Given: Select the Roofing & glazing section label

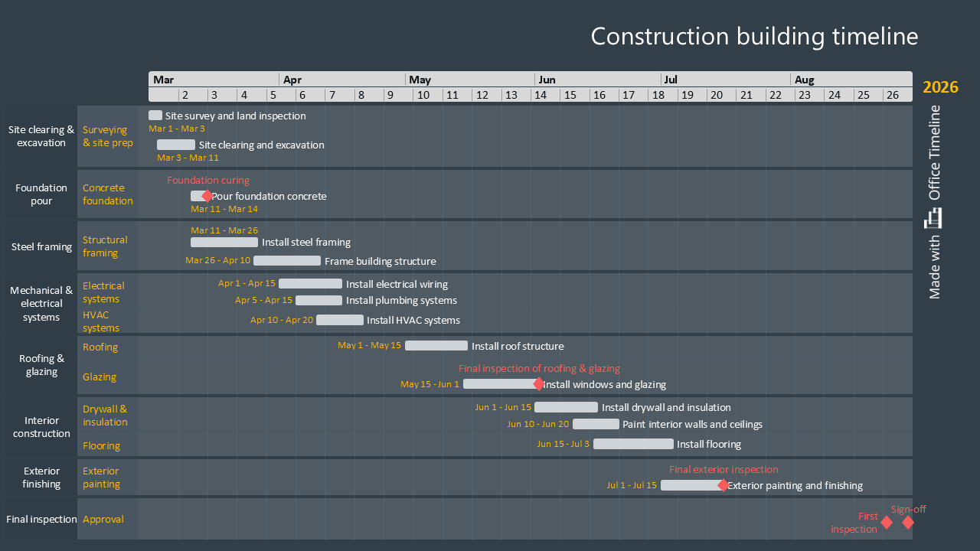Looking at the screenshot, I should [x=41, y=365].
